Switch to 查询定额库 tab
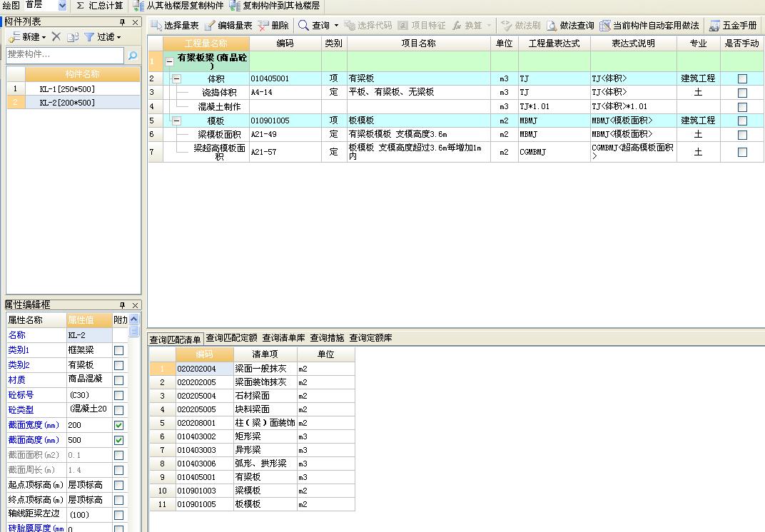 370,337
